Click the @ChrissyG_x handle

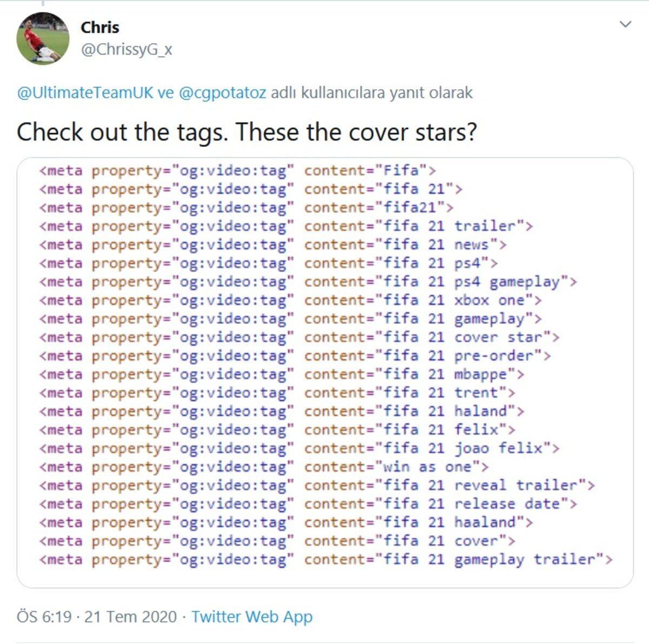[x=127, y=50]
